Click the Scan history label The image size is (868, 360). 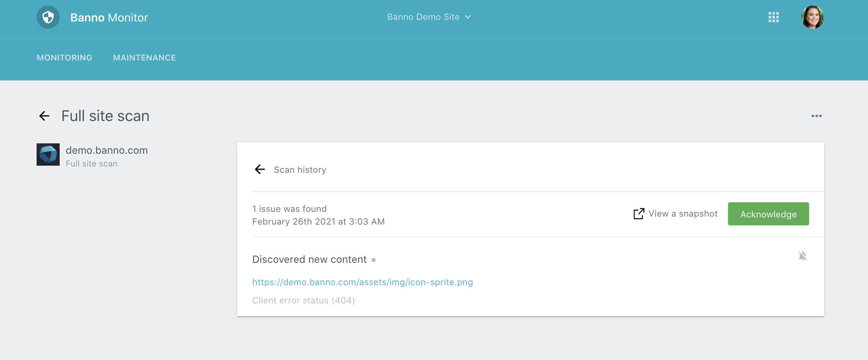300,170
